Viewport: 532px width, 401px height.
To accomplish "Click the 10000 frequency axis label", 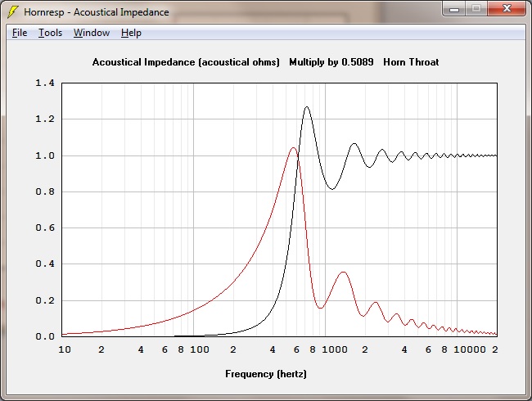I will click(470, 349).
